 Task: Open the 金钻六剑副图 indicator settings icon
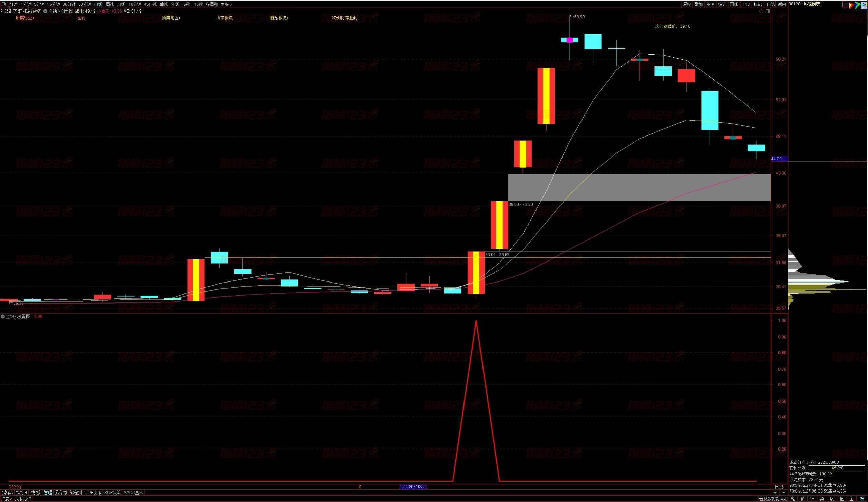[3, 317]
